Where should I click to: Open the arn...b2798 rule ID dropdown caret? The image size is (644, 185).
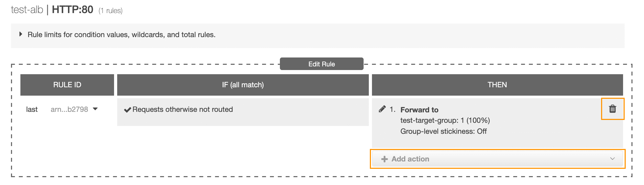(95, 109)
